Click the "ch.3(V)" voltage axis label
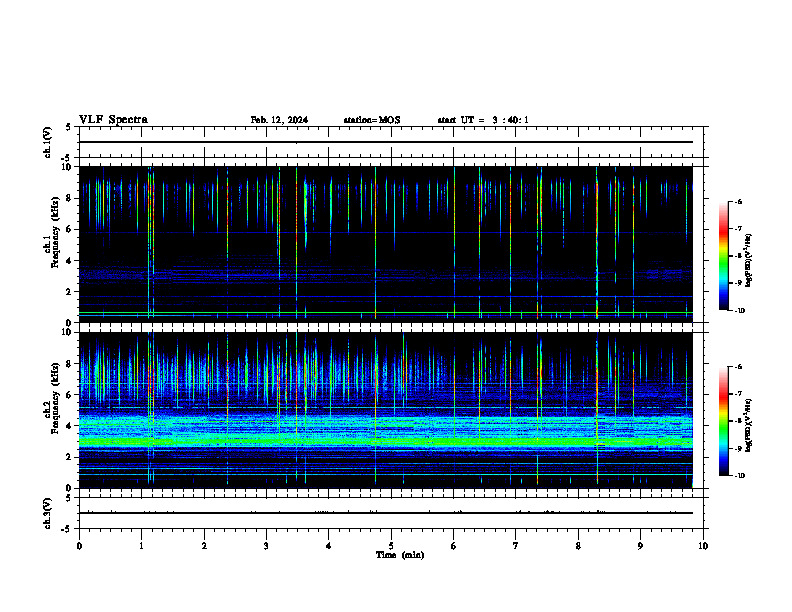Screen dimensions: 792x612 47,513
